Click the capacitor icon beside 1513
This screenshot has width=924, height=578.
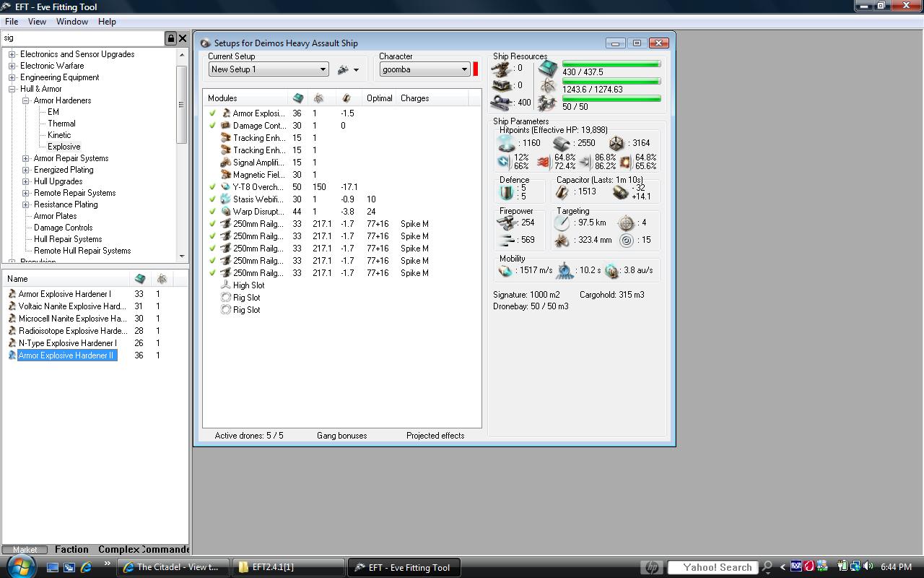pos(562,191)
